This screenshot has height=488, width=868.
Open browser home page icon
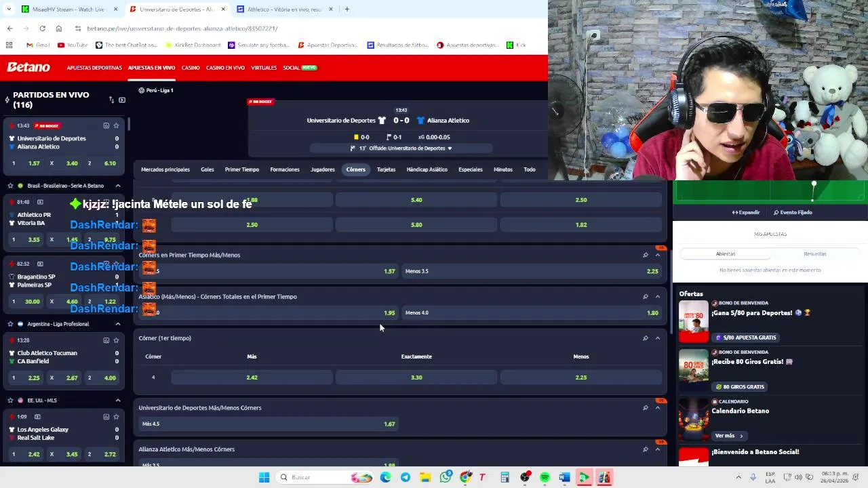[x=58, y=28]
